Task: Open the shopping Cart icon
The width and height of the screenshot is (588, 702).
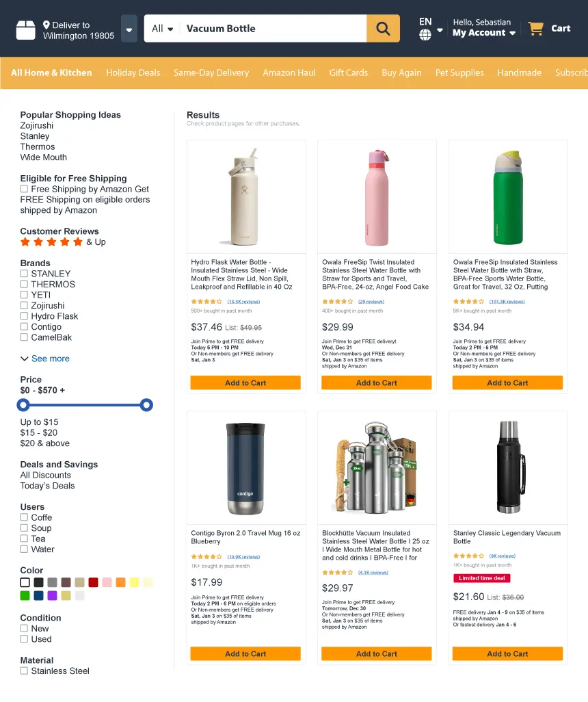Action: pyautogui.click(x=537, y=28)
